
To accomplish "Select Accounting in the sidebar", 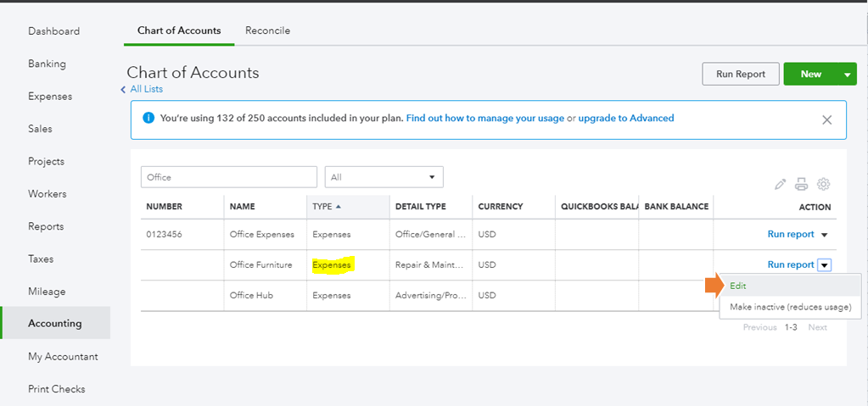I will (x=55, y=324).
